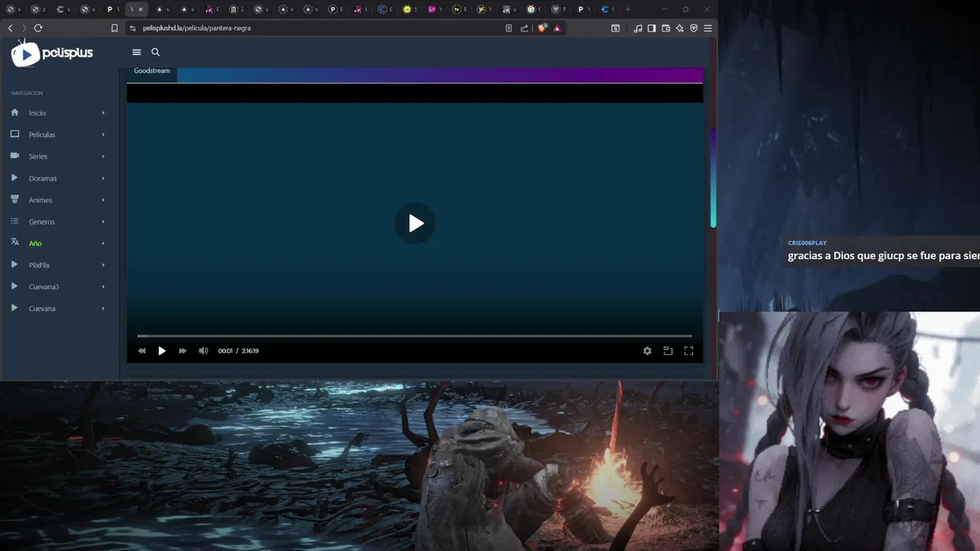Select the Goodstream server tab
This screenshot has width=980, height=551.
[x=152, y=71]
